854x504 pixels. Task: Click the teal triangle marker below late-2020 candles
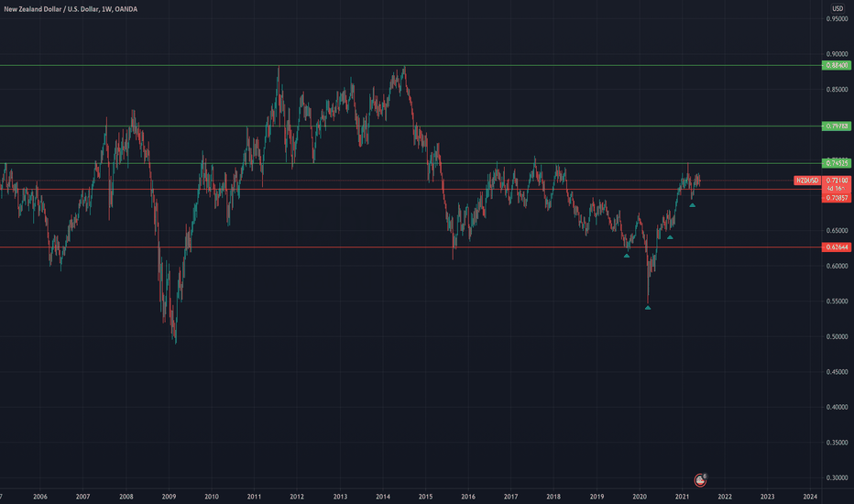670,237
